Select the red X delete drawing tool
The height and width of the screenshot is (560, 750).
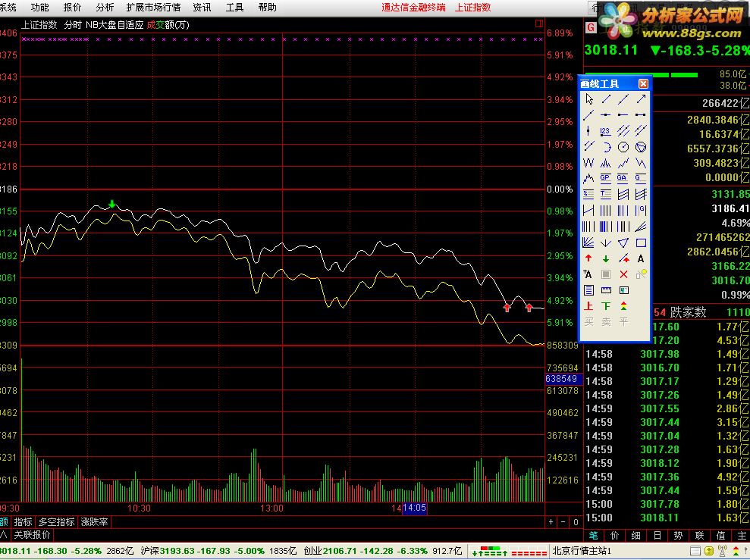623,274
